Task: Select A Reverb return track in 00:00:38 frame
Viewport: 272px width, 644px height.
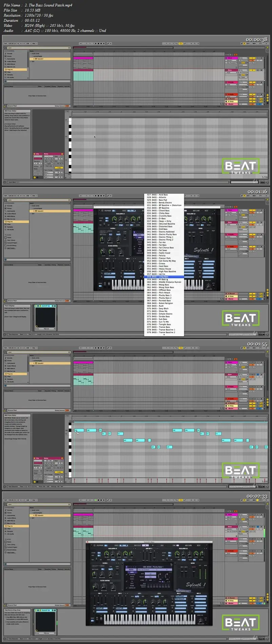Action: (x=231, y=99)
